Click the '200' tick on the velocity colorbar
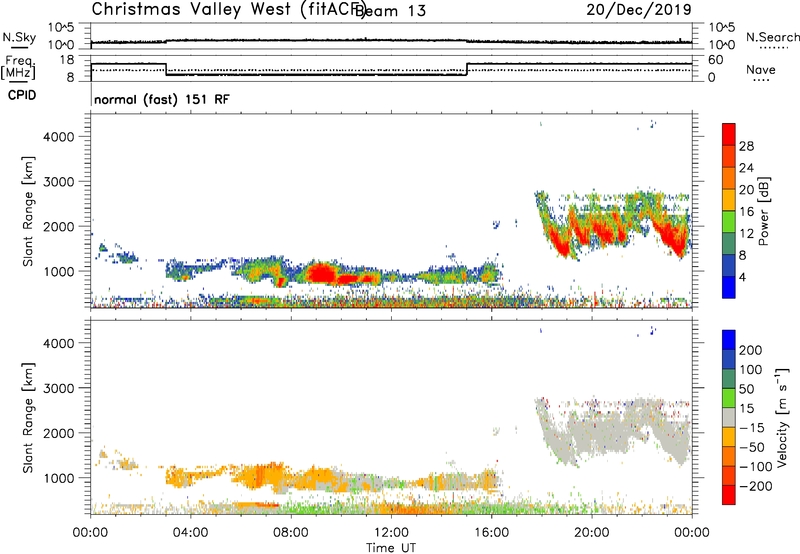The image size is (800, 554). [751, 350]
